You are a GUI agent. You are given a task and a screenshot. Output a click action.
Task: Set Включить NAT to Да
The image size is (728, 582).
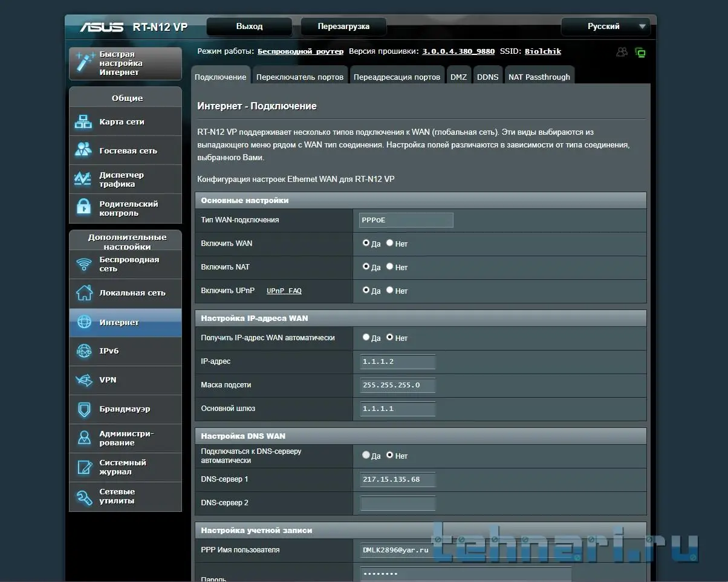point(366,267)
